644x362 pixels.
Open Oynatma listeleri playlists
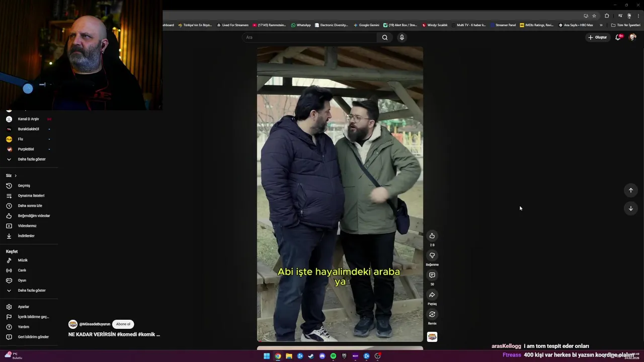[29, 196]
